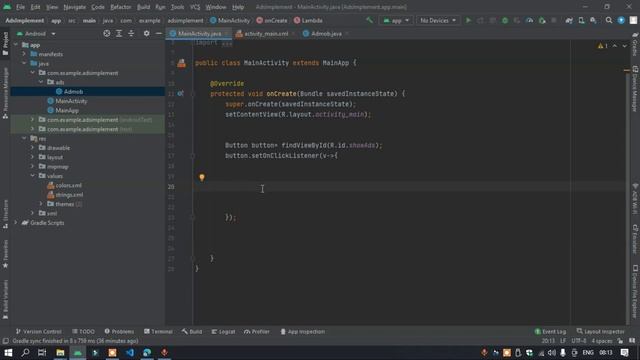Open the VCS menu

[195, 7]
